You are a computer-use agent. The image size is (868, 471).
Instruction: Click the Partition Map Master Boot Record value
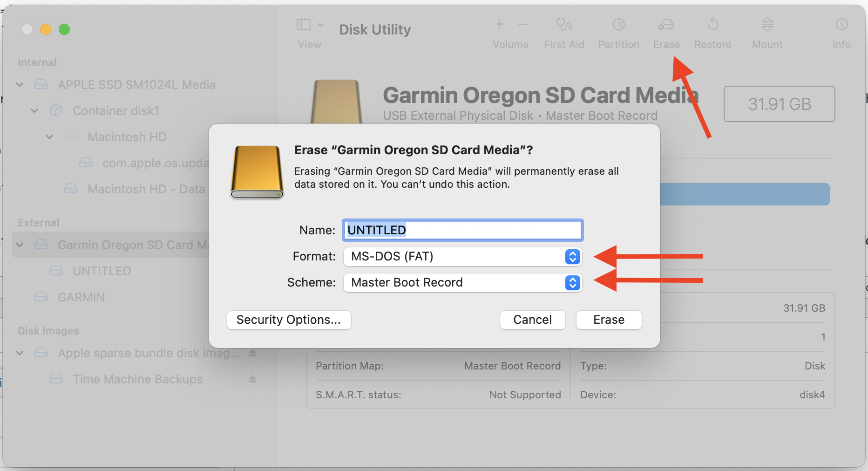512,366
